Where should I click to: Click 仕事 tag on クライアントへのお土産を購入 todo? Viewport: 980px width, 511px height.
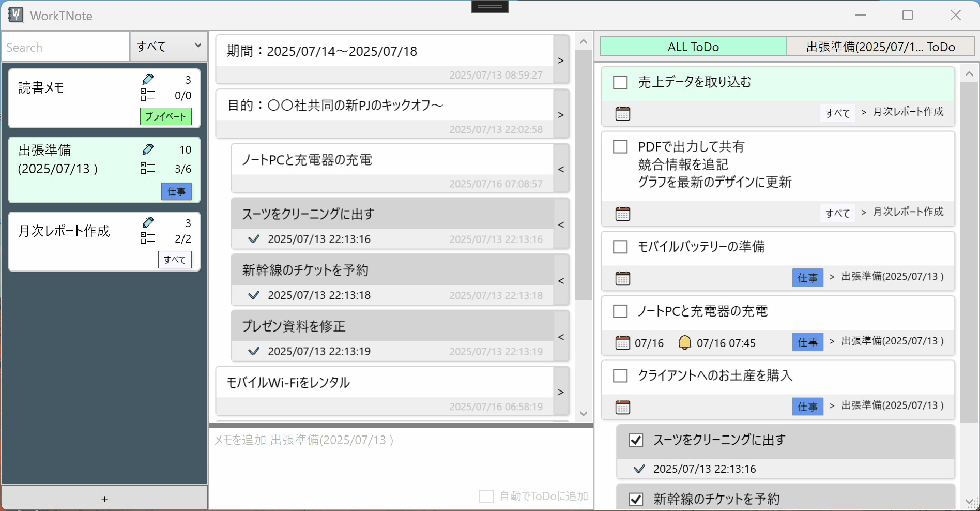807,407
